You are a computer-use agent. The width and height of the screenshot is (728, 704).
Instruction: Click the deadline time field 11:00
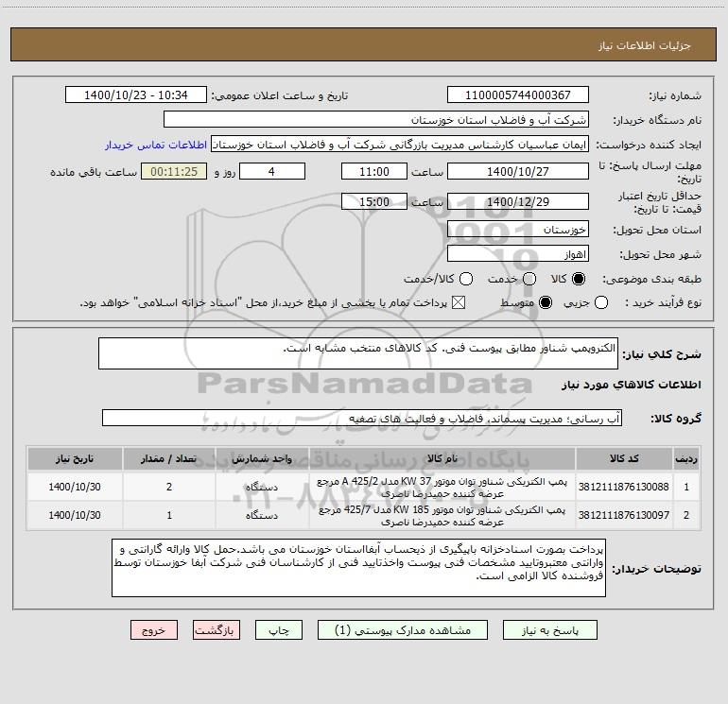pyautogui.click(x=374, y=171)
